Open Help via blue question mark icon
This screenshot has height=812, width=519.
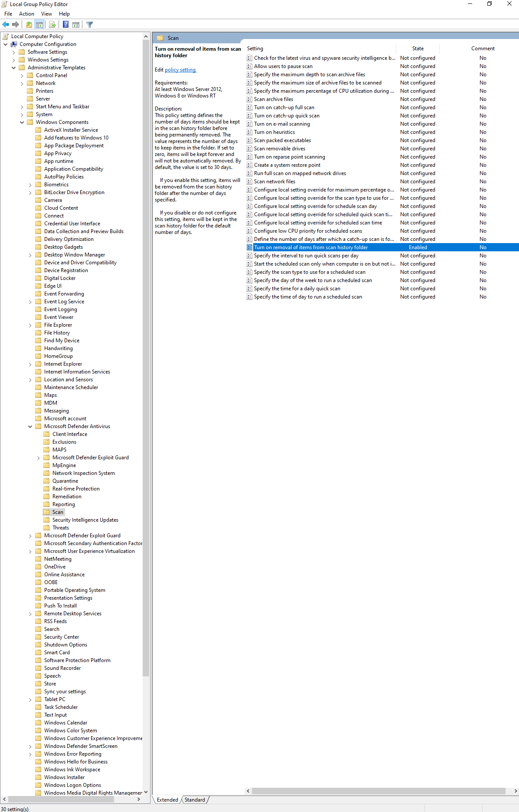tap(65, 25)
